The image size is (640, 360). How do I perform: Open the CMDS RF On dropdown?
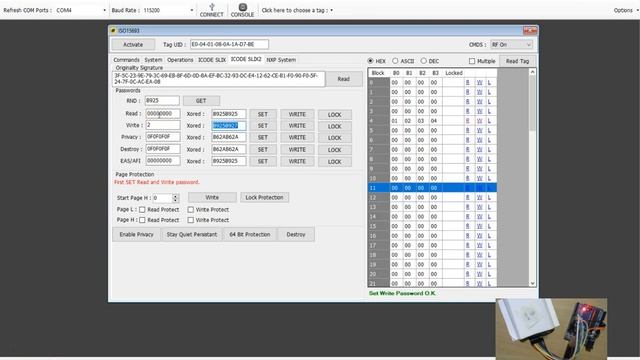click(x=511, y=44)
